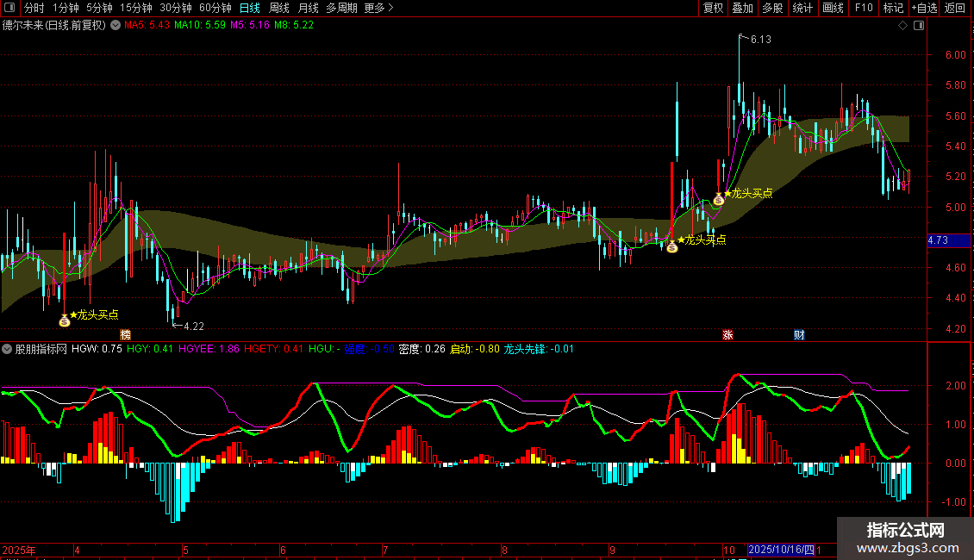Click the 2025/10/16/四 date marker
This screenshot has height=560, width=974.
[x=782, y=550]
